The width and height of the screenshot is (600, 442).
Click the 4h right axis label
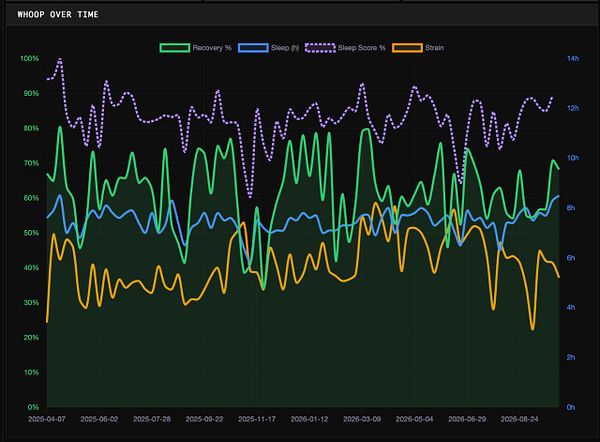[571, 308]
